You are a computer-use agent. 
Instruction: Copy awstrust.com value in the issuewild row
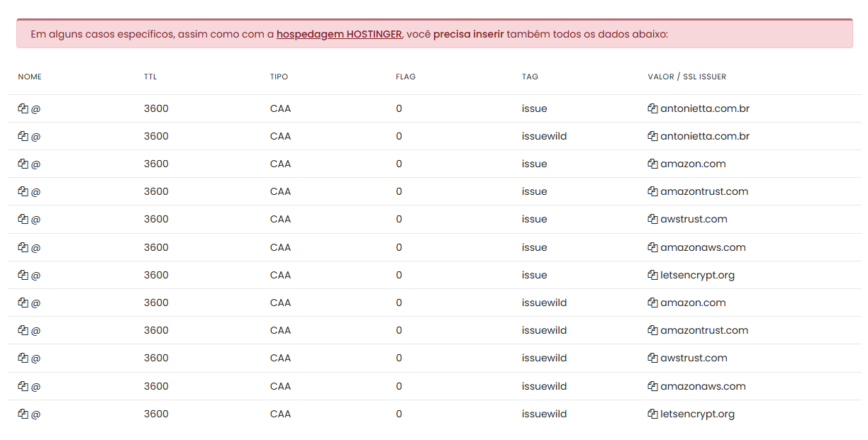[652, 358]
